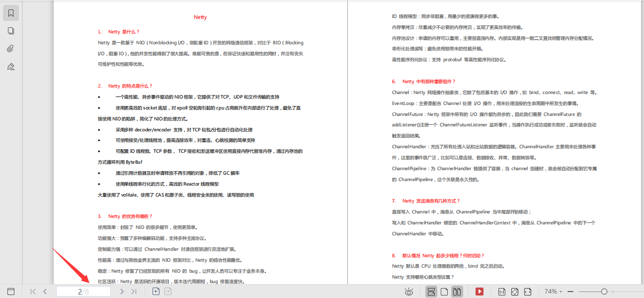Open the signatures panel in the sidebar

pos(11,67)
